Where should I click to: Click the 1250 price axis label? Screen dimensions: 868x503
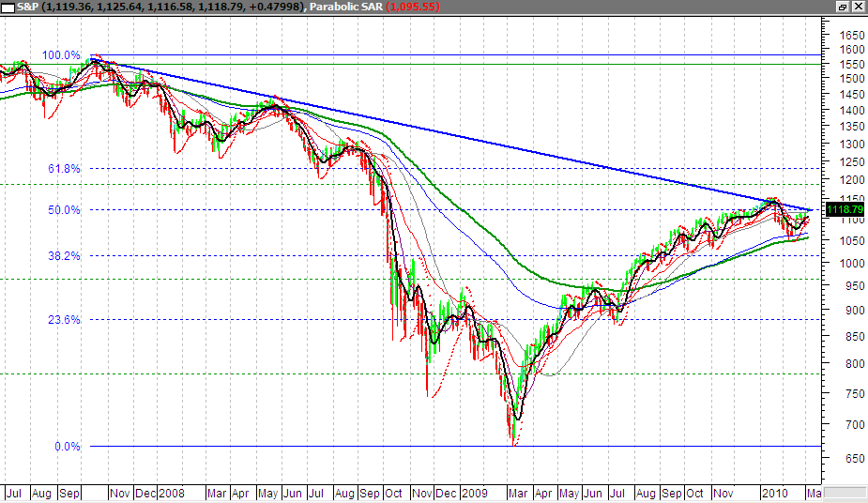pyautogui.click(x=852, y=161)
